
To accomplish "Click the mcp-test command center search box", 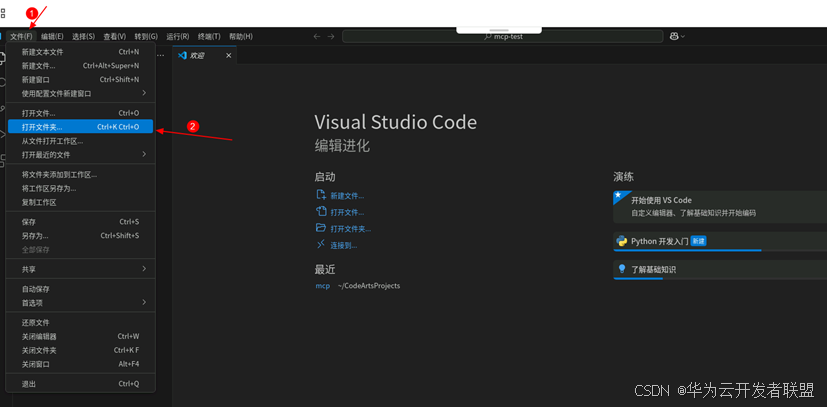I will (503, 36).
